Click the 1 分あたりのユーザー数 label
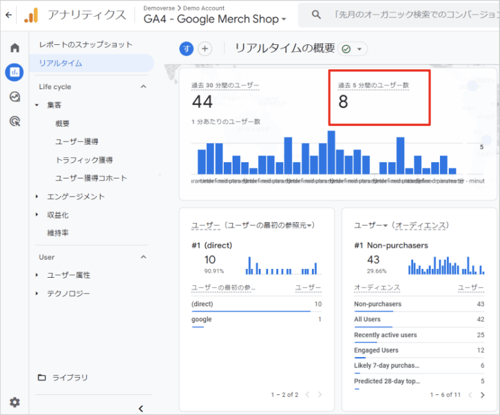This screenshot has height=415, width=500. click(226, 122)
